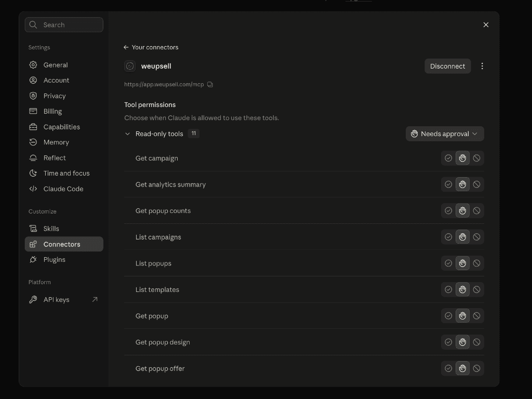
Task: Always allow Get popup design
Action: [448, 342]
